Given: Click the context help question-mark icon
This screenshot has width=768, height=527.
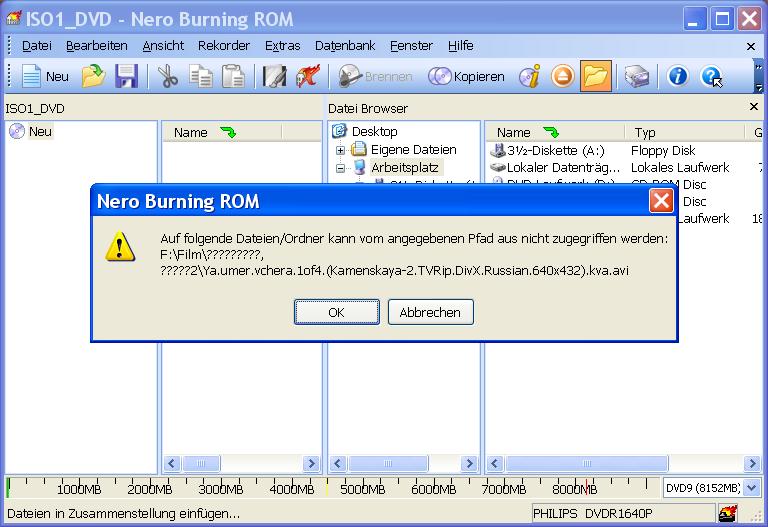Looking at the screenshot, I should tap(711, 76).
